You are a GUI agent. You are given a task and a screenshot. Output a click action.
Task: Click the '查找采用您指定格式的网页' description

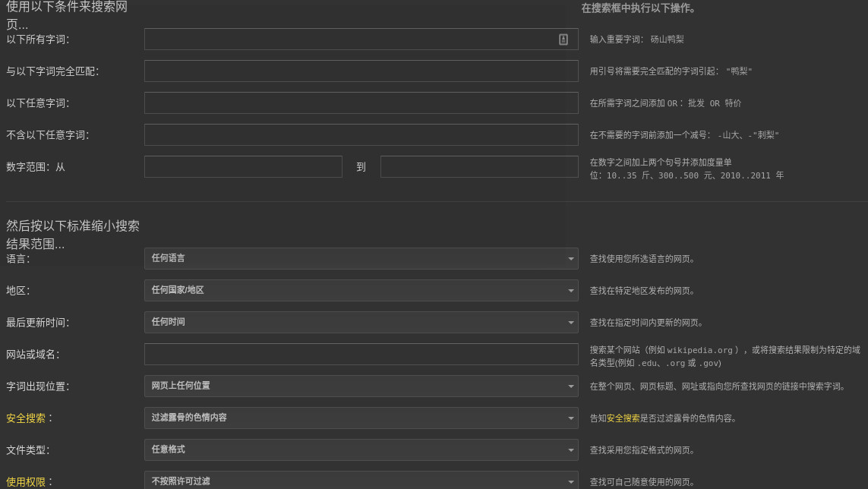642,450
